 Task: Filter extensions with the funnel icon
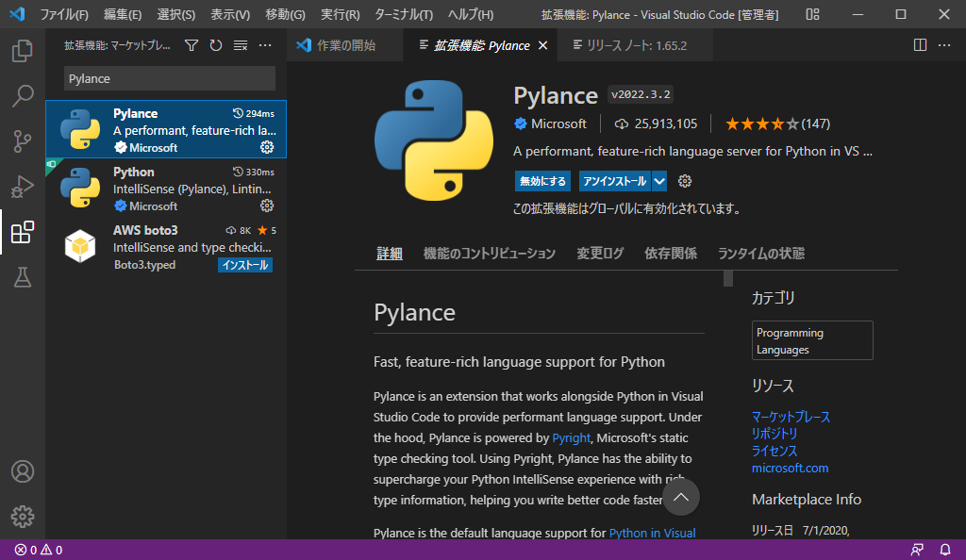(x=192, y=45)
